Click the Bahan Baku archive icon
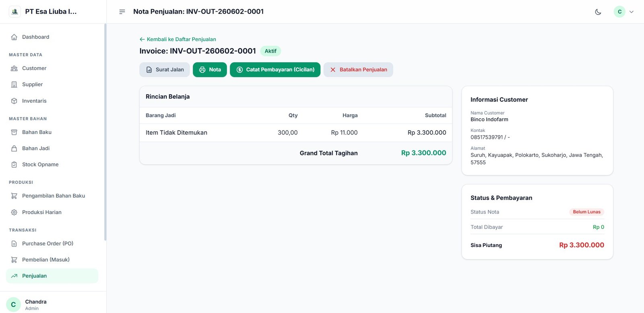Viewport: 644px width, 313px height. (x=14, y=132)
